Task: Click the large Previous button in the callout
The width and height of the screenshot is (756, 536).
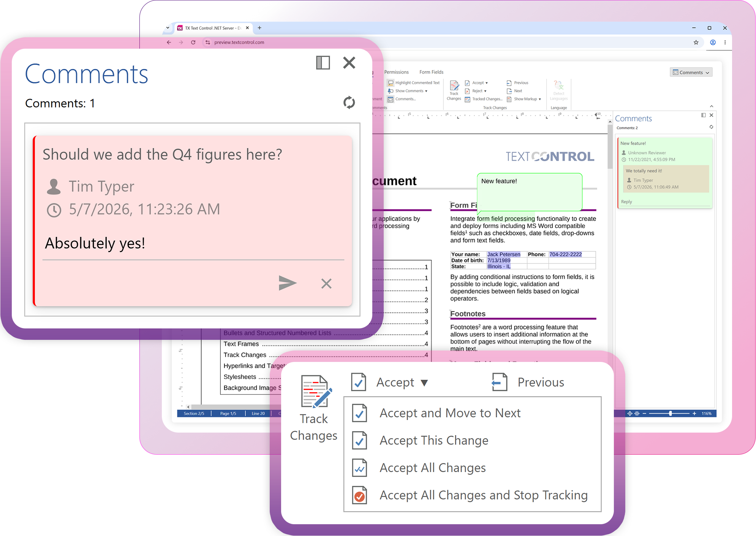Action: point(528,382)
